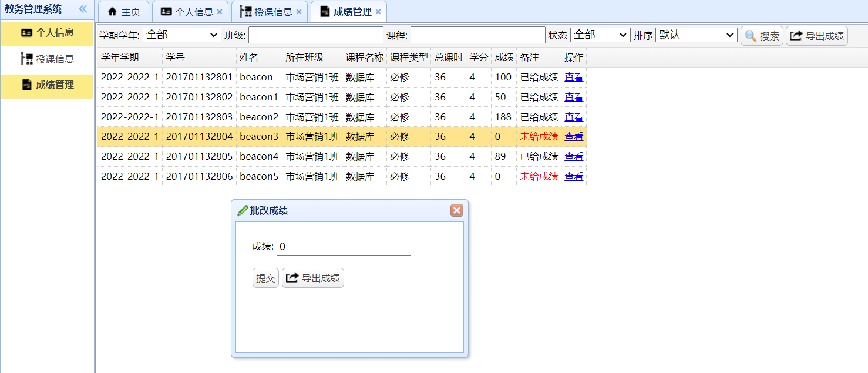
Task: Collapse the sidebar with the double-chevron icon
Action: [83, 9]
